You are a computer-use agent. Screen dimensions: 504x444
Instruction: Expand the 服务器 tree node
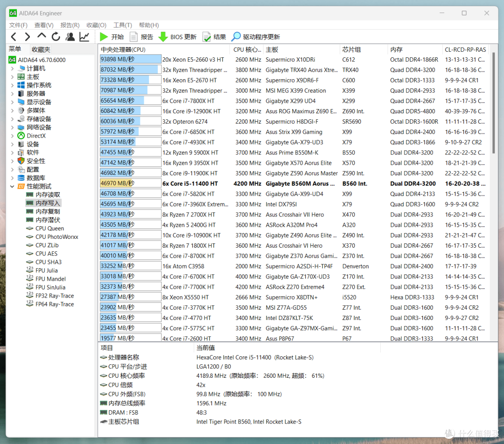(x=12, y=93)
